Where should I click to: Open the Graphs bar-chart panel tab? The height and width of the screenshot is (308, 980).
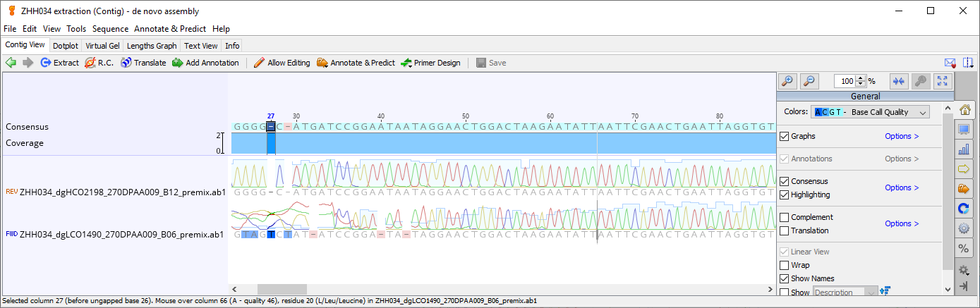(964, 149)
